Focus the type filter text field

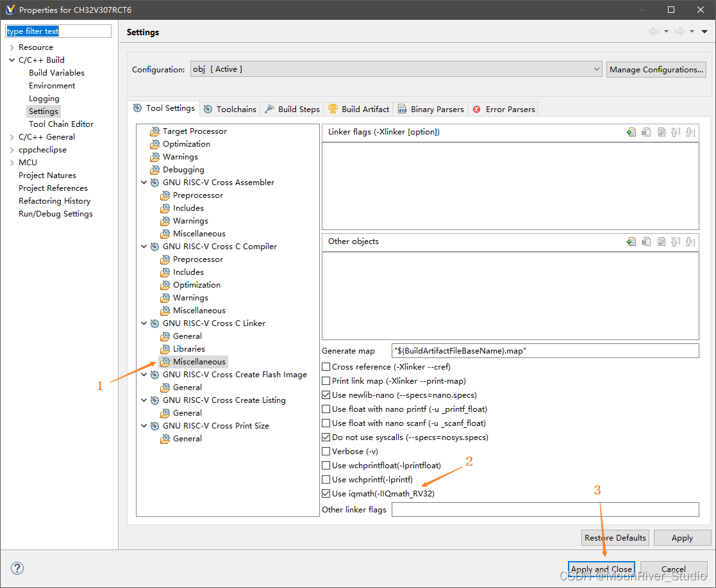tap(58, 31)
